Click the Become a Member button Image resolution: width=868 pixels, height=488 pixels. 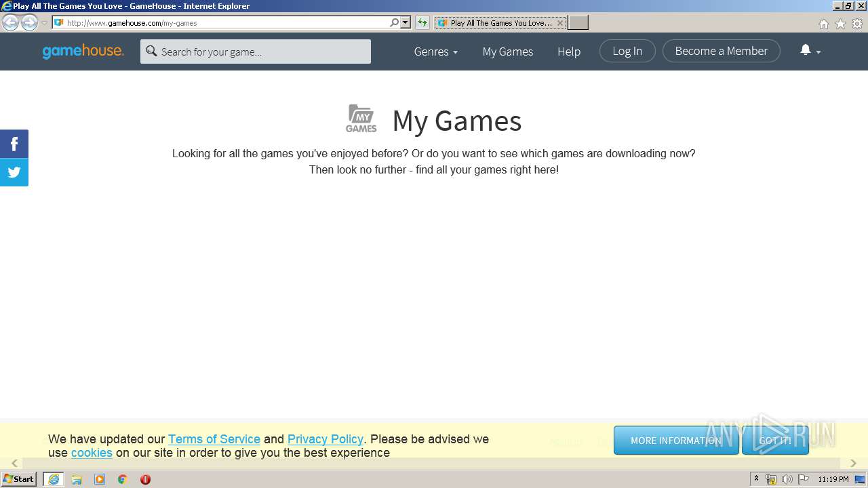point(722,51)
